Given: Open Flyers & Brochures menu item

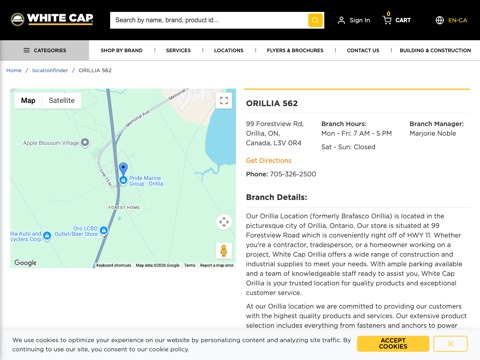Looking at the screenshot, I should click(295, 50).
